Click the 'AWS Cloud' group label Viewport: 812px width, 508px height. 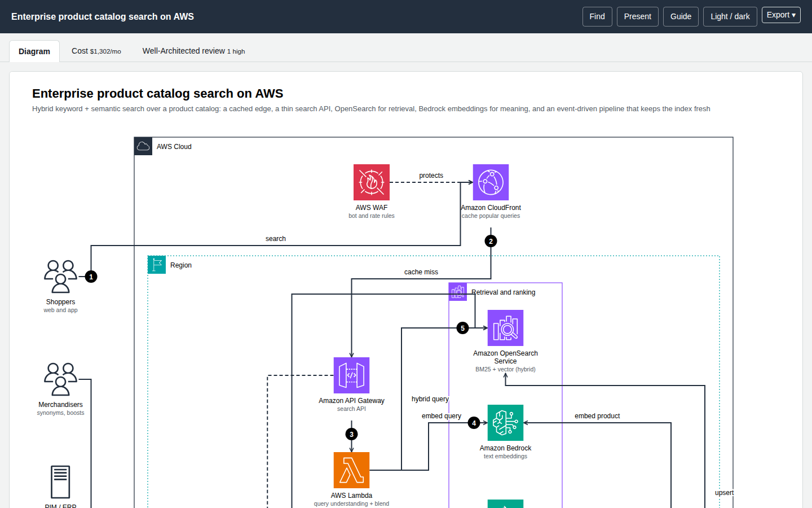[174, 147]
